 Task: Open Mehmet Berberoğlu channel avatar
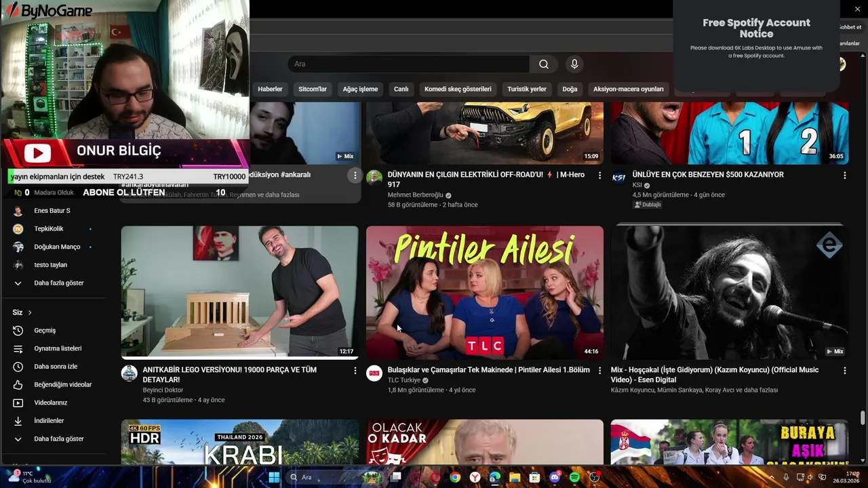[374, 178]
